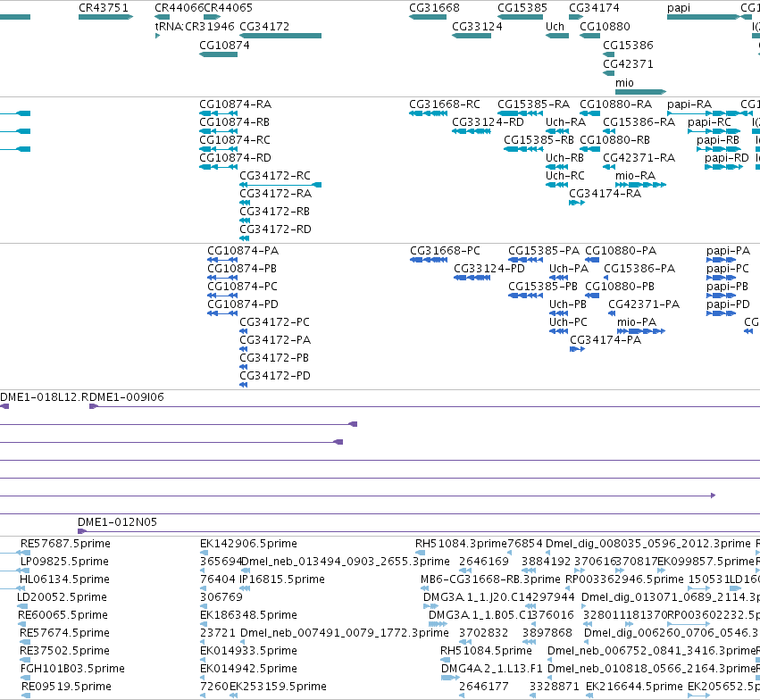Viewport: 760px width, 700px height.
Task: Open the CG34172-RD transcript label
Action: coord(276,229)
